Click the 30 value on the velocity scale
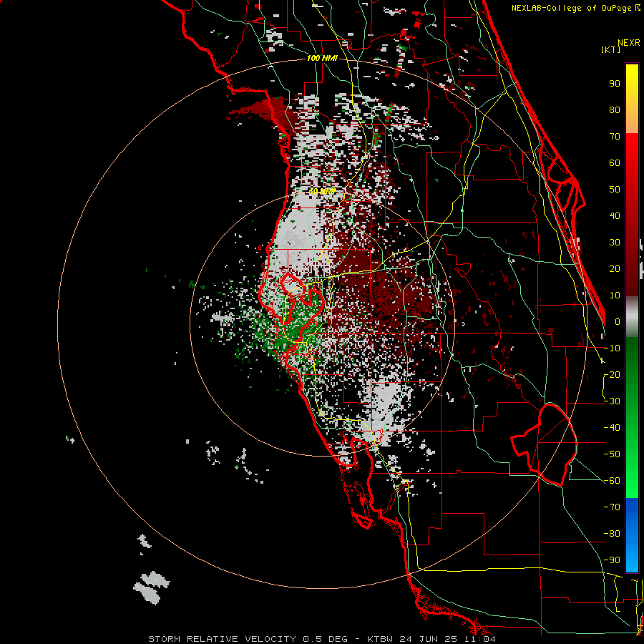The image size is (644, 644). pyautogui.click(x=615, y=243)
